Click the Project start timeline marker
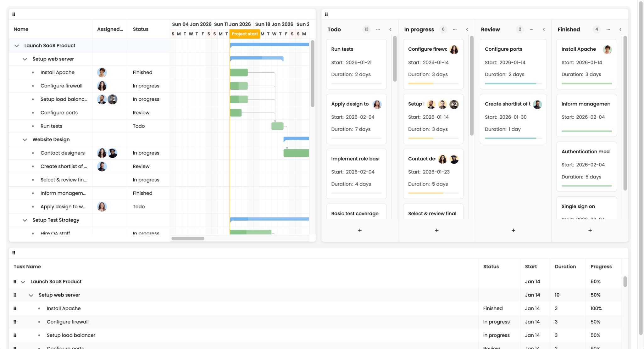The width and height of the screenshot is (644, 349). 245,34
